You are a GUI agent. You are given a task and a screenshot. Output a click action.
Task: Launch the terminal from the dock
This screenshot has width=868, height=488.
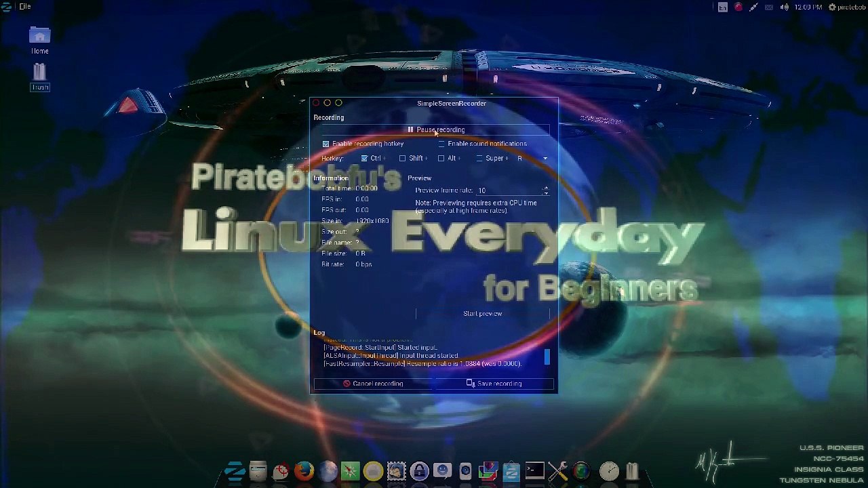(534, 470)
